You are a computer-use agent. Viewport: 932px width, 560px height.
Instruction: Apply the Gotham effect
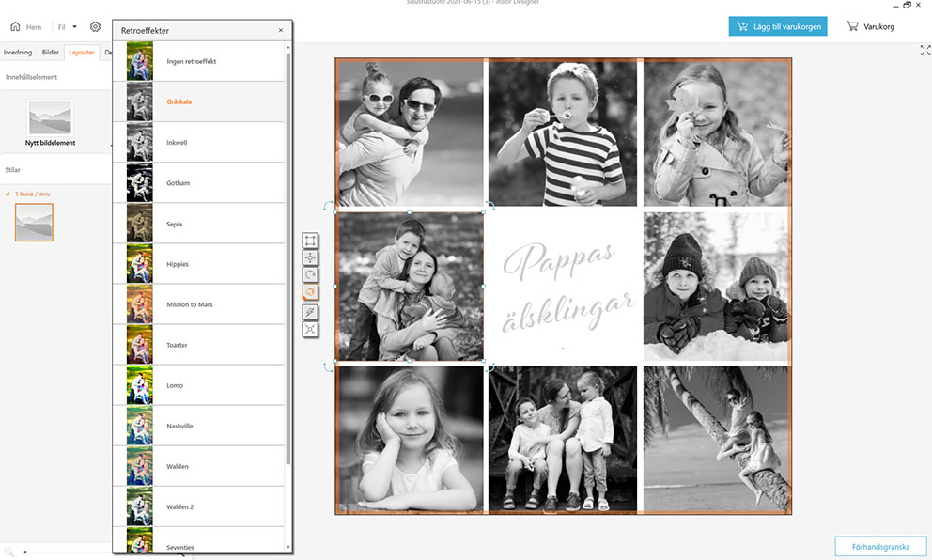pyautogui.click(x=198, y=183)
